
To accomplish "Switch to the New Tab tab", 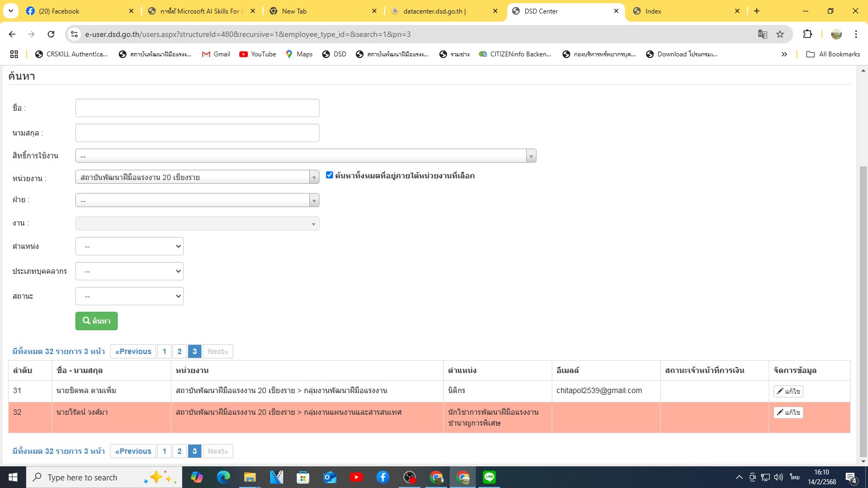I will 322,11.
